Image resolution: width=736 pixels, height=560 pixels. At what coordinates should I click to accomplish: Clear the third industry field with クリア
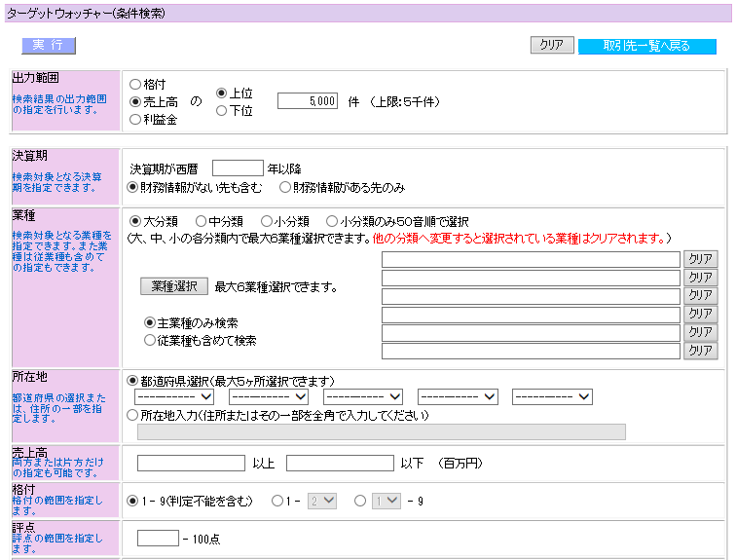click(x=701, y=295)
